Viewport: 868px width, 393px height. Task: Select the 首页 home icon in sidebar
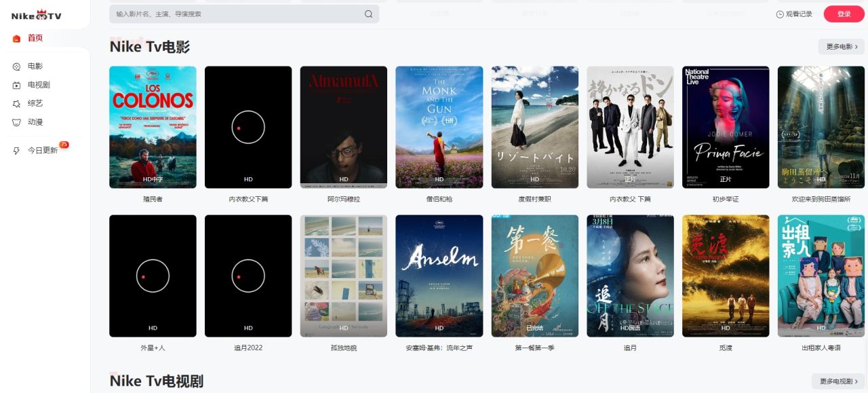point(16,39)
